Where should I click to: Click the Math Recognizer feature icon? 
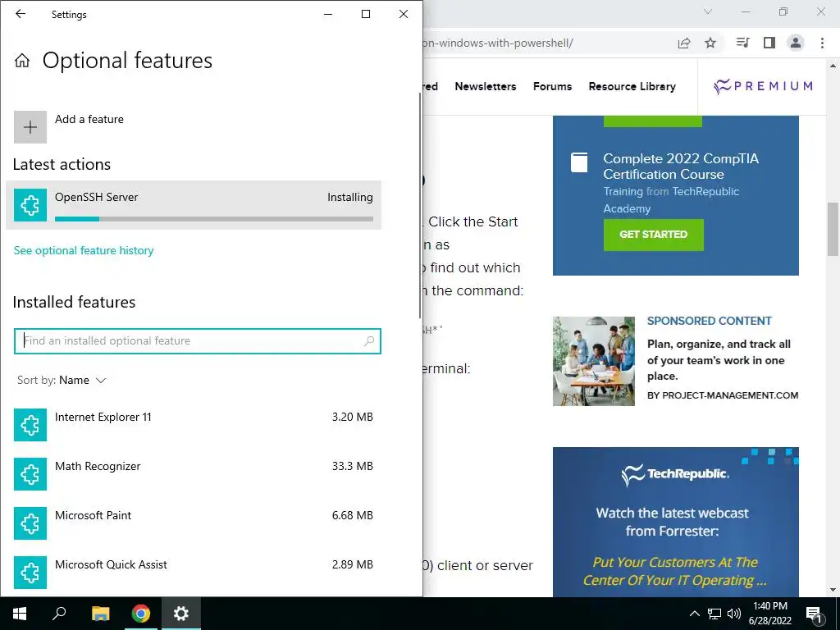pos(30,474)
